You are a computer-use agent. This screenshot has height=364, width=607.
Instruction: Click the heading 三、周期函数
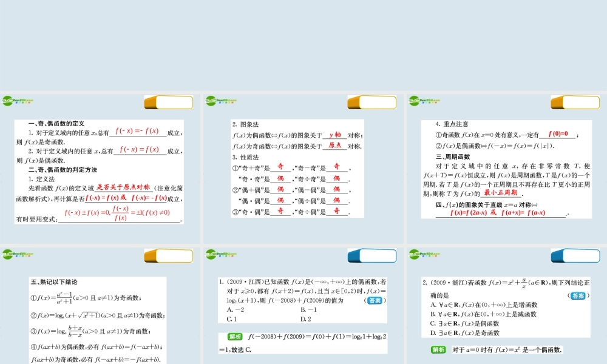click(x=453, y=157)
